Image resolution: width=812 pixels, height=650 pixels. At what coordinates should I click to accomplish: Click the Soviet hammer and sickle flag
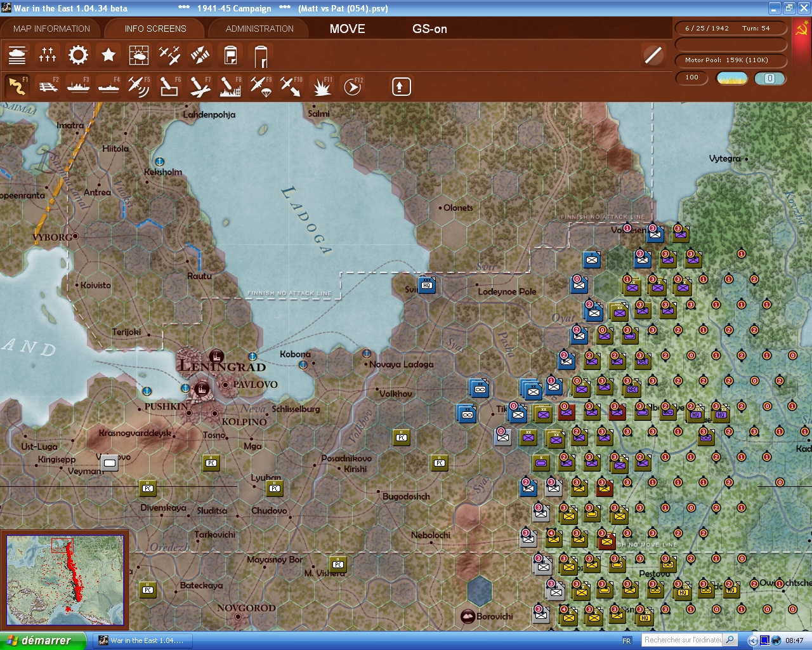coord(801,29)
